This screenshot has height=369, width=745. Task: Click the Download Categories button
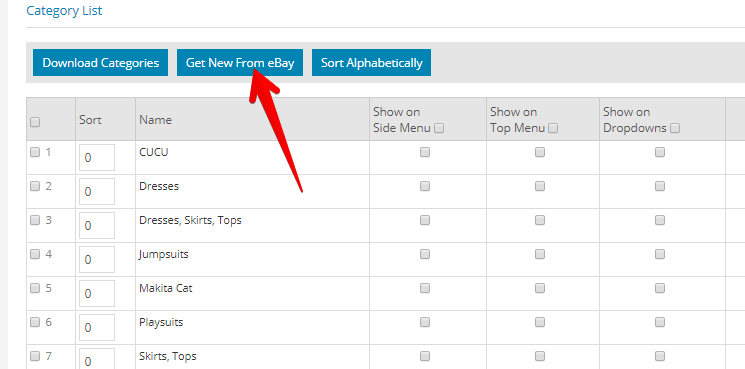[x=100, y=63]
